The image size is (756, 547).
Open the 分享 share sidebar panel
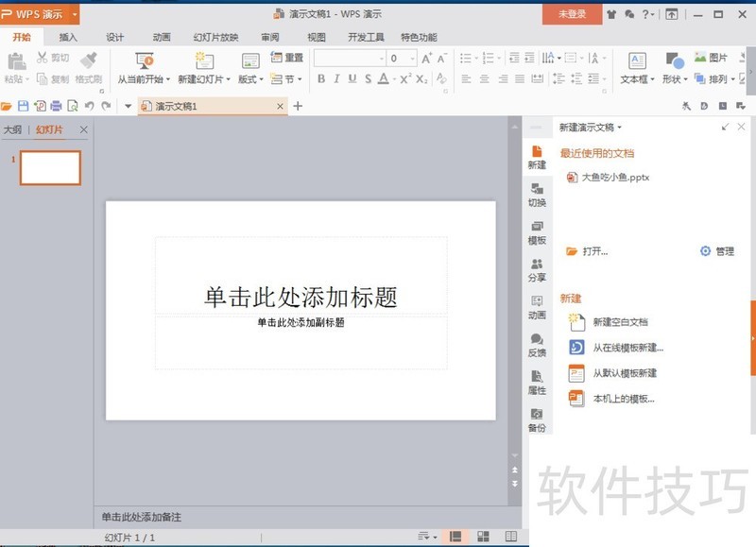click(537, 270)
